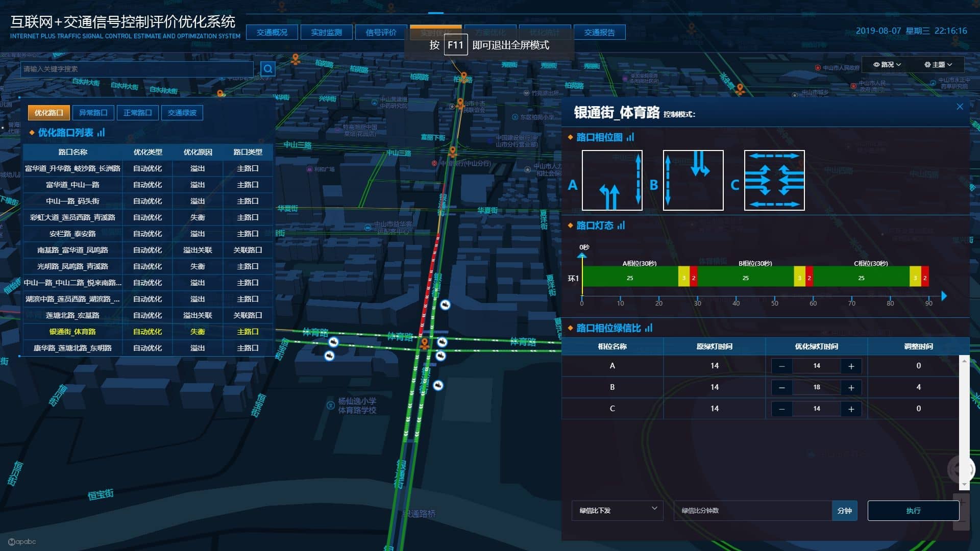Click chart icon beside 路口相位绿信比 heading

649,328
